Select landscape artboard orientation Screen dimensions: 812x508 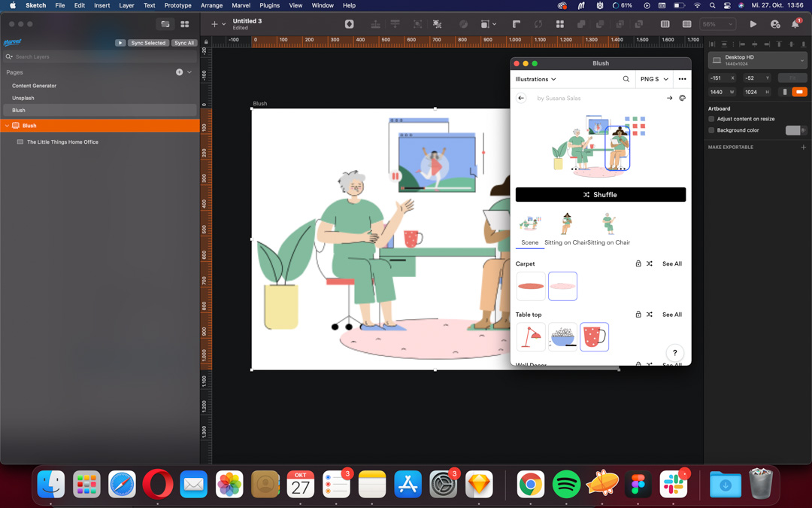799,92
